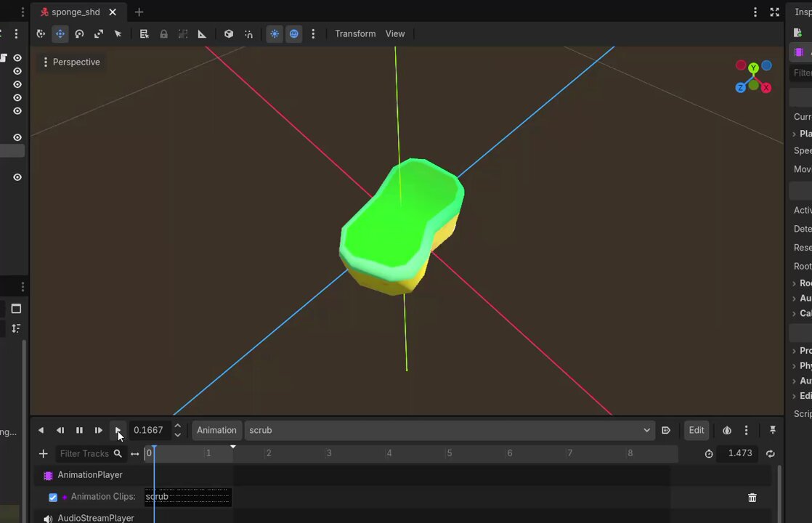Delete the Animation Clips track
Screen dimensions: 812x523
click(x=752, y=498)
